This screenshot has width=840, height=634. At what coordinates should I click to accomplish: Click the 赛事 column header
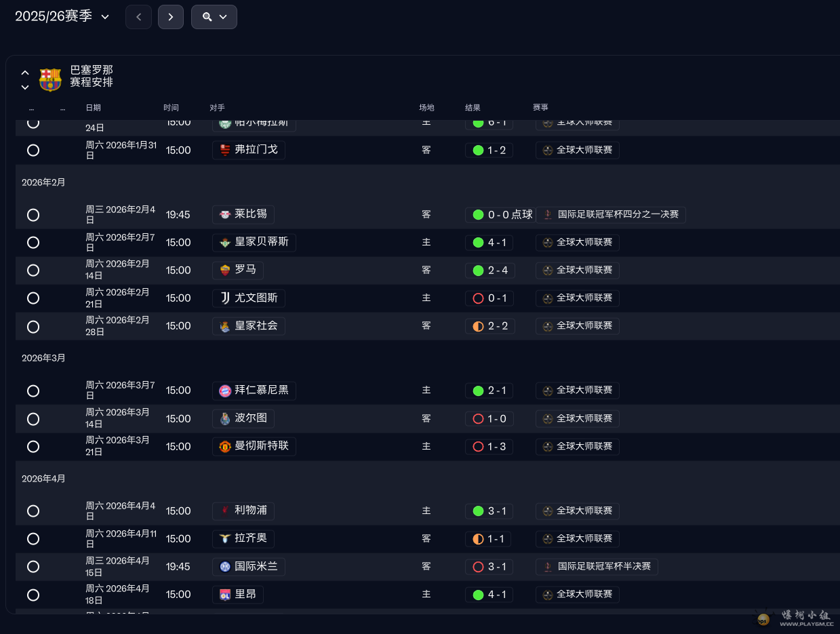pyautogui.click(x=540, y=107)
